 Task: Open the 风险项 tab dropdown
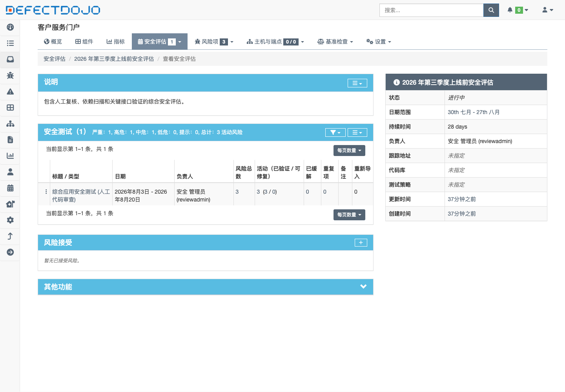point(214,42)
